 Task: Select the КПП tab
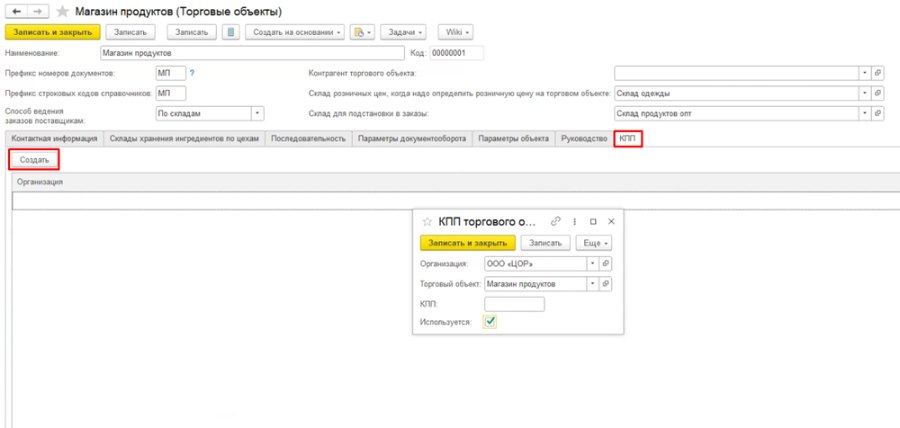(628, 139)
